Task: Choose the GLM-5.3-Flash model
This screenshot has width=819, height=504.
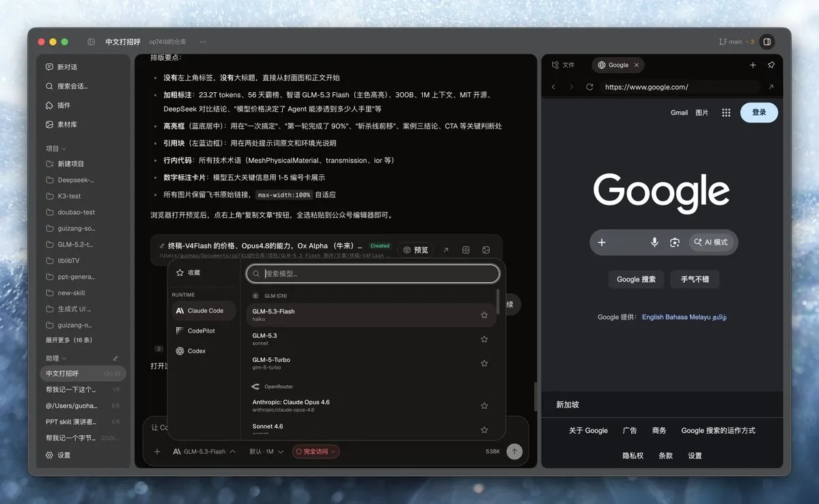Action: point(371,315)
